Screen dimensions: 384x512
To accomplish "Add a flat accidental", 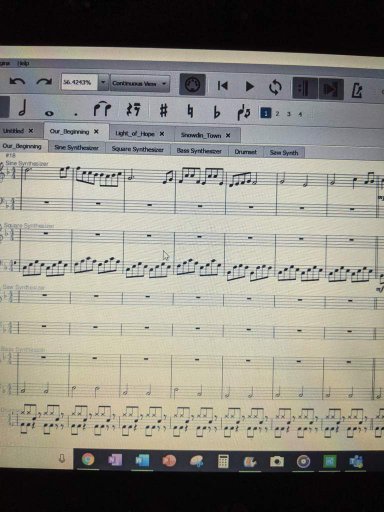I will [217, 112].
